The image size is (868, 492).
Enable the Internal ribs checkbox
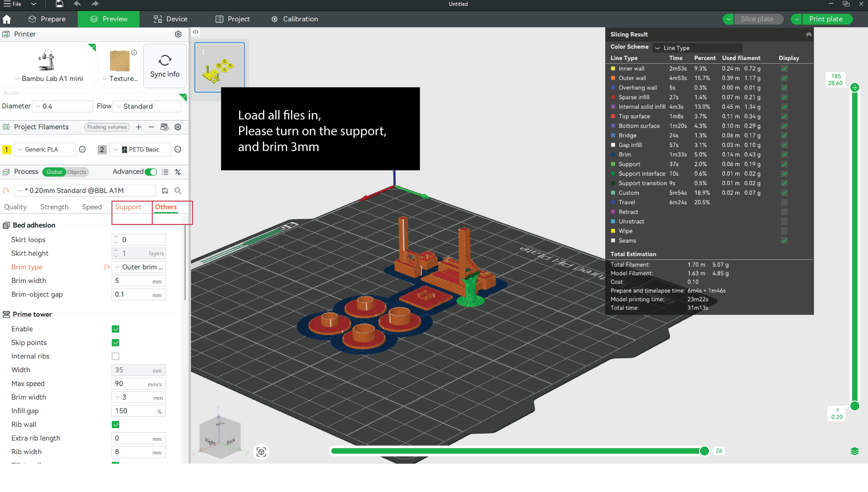tap(116, 356)
